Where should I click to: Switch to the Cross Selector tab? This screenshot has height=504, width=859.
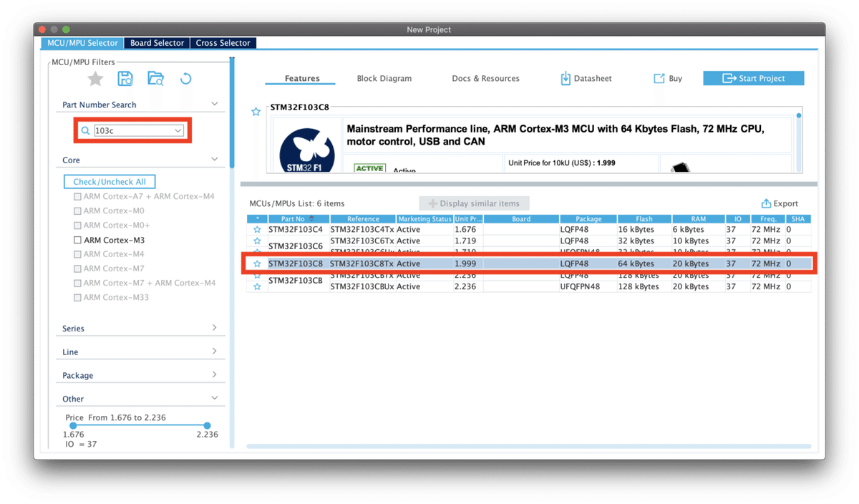point(223,43)
